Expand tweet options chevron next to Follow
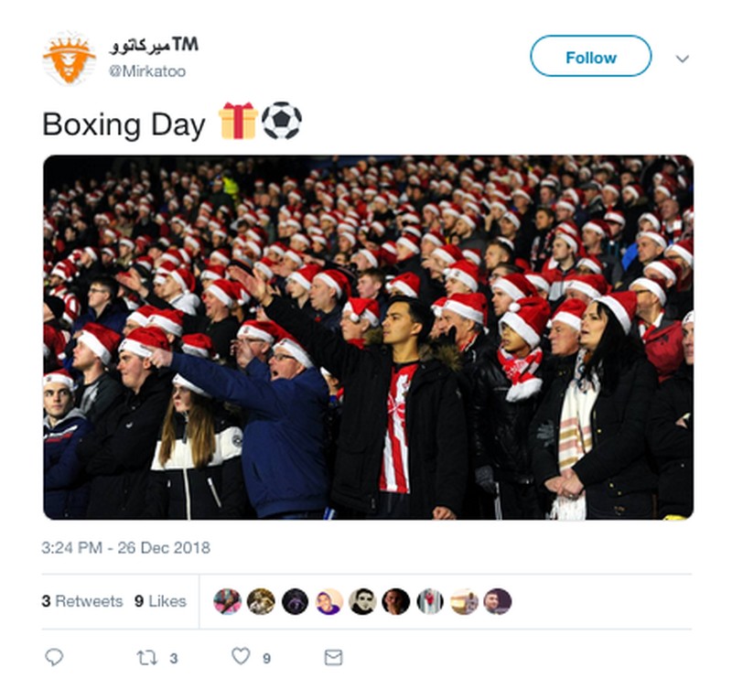This screenshot has height=700, width=732. click(683, 59)
